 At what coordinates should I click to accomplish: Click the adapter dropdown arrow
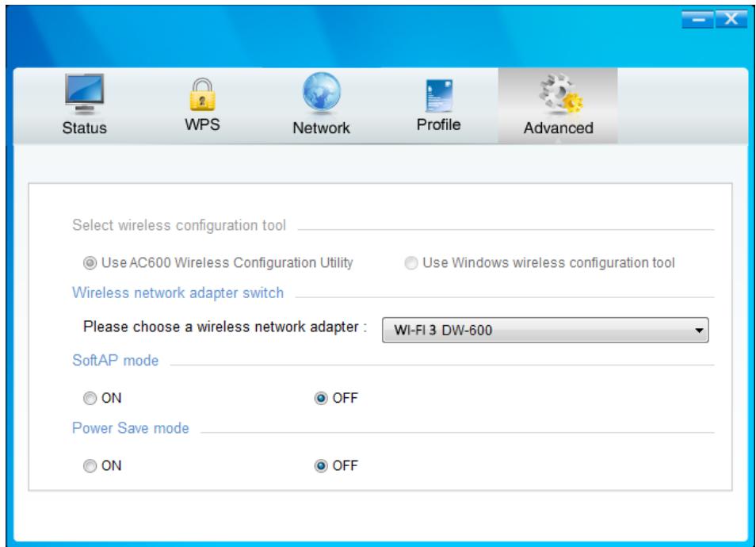699,331
